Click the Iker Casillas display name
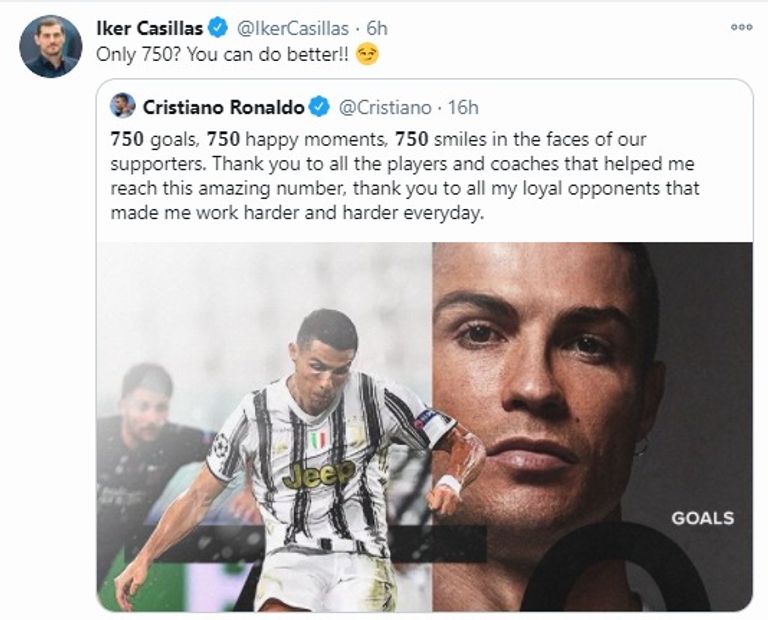Screen dimensions: 768x620 coord(147,28)
